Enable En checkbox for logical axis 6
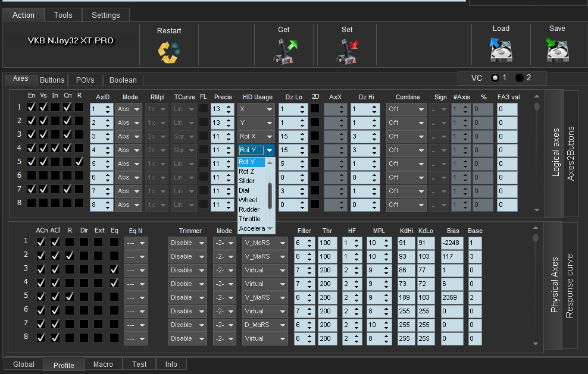 tap(32, 175)
